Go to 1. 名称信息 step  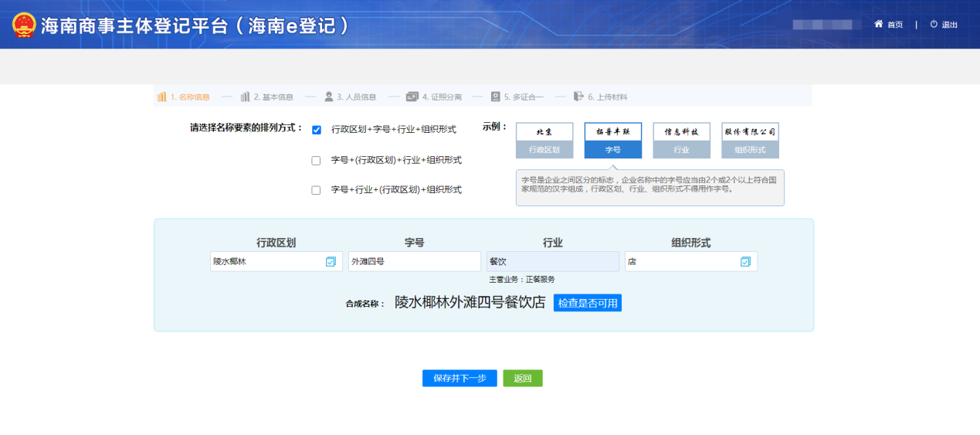189,97
